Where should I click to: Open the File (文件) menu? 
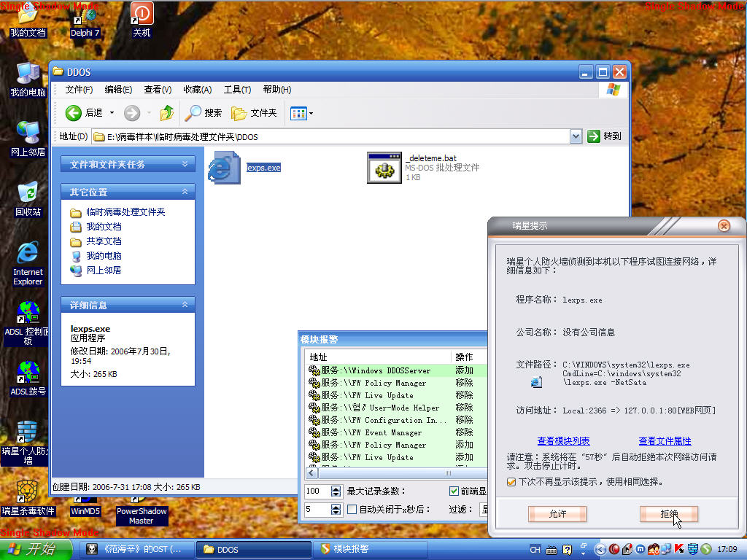point(79,90)
